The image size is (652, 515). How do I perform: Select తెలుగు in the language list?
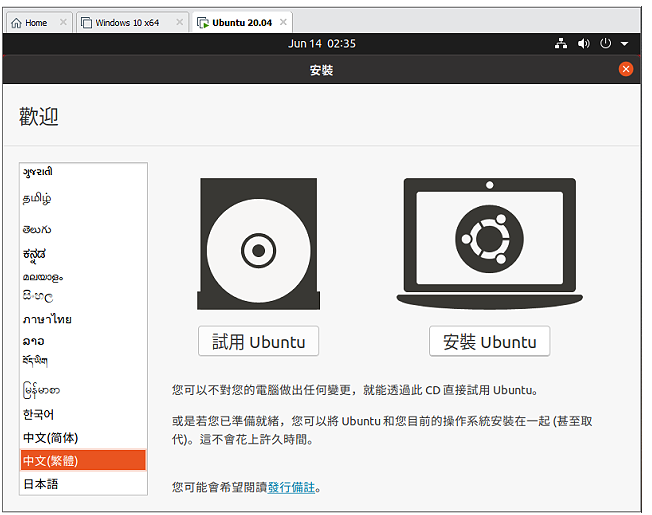83,229
